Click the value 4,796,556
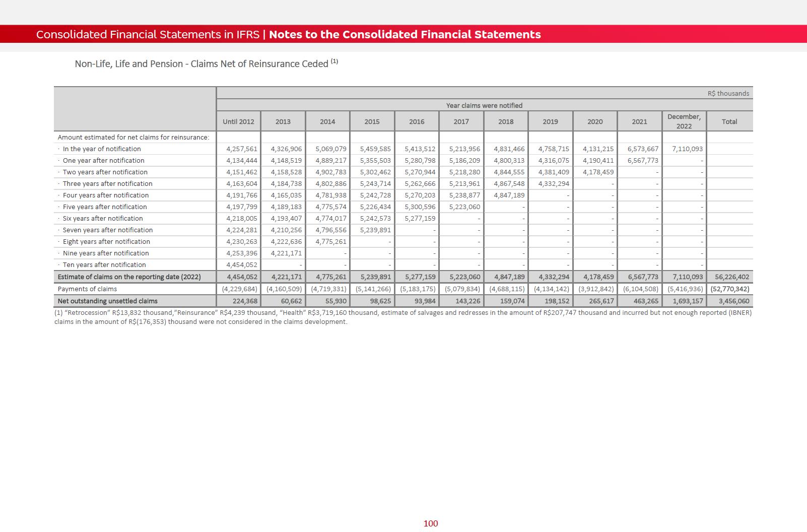The image size is (807, 532). 331,230
